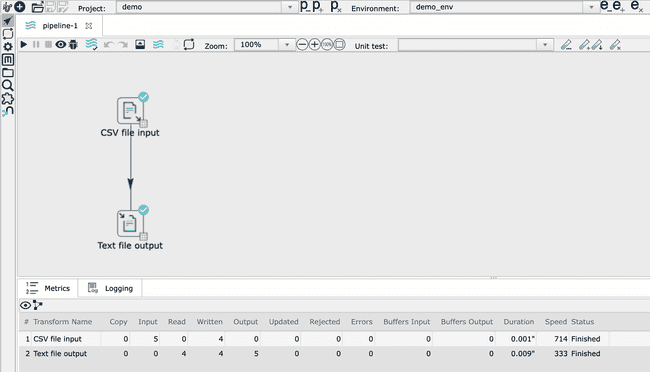
Task: Open the Plugins perspective puzzle icon
Action: click(8, 99)
